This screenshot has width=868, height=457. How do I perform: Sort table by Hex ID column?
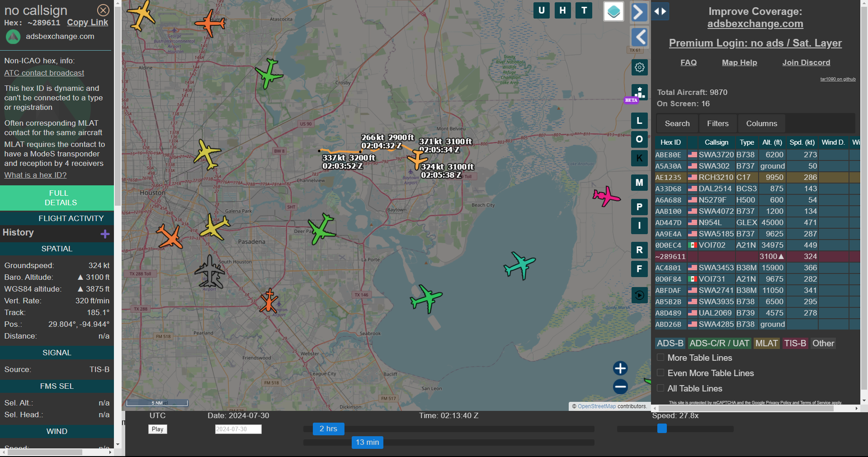pos(670,142)
